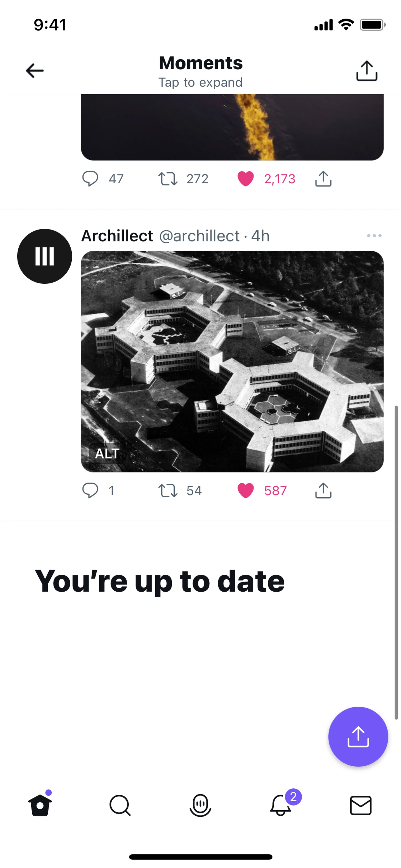401x868 pixels.
Task: Open the Search tab
Action: [x=120, y=805]
